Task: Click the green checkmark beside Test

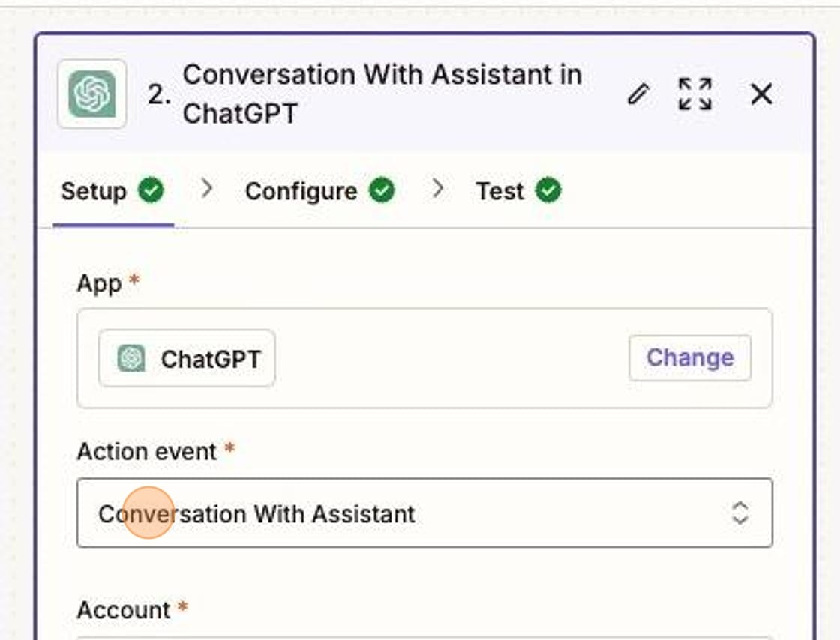Action: tap(547, 190)
